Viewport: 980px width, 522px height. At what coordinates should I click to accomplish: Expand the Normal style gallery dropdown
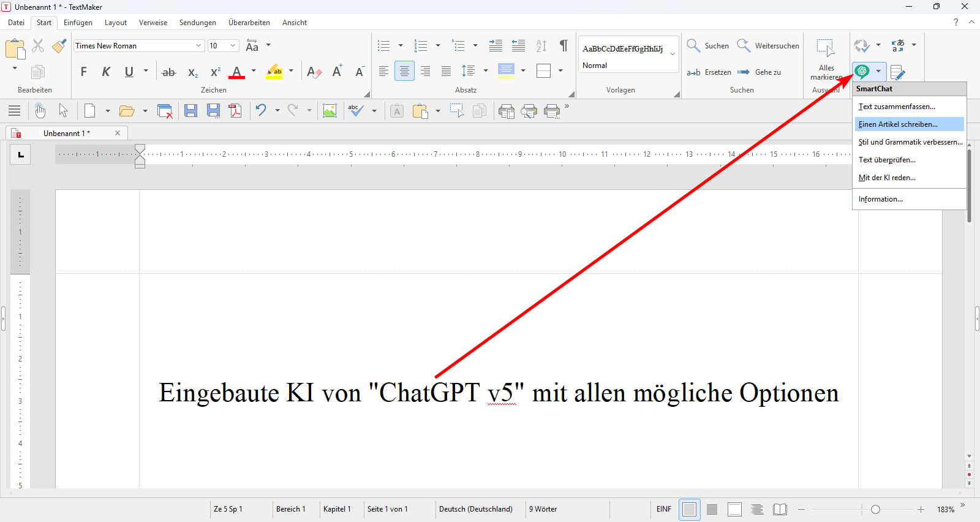coord(673,54)
